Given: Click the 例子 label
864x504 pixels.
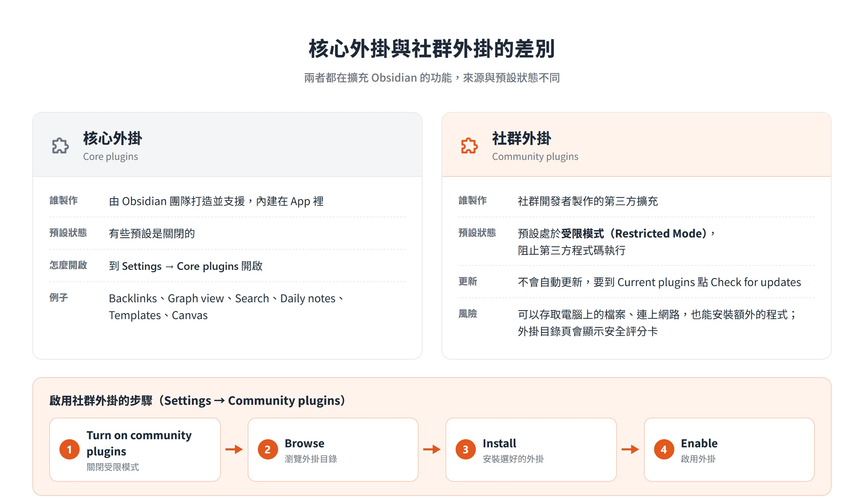Looking at the screenshot, I should point(59,298).
